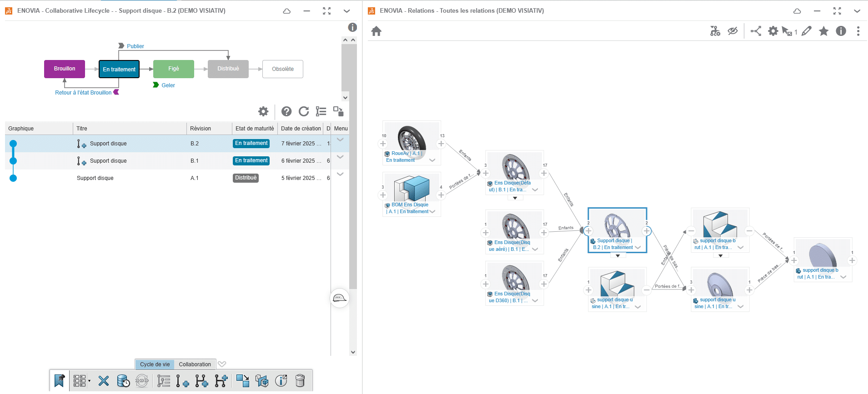Click the new revision icon (single line with plus)
Image resolution: width=868 pixels, height=394 pixels.
[182, 381]
